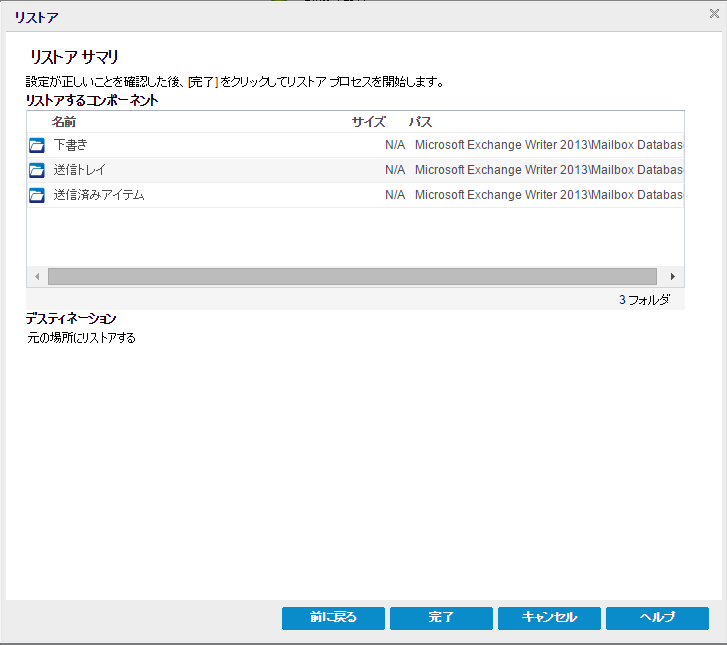Select the 下書き folder row
The width and height of the screenshot is (727, 645).
(x=355, y=145)
